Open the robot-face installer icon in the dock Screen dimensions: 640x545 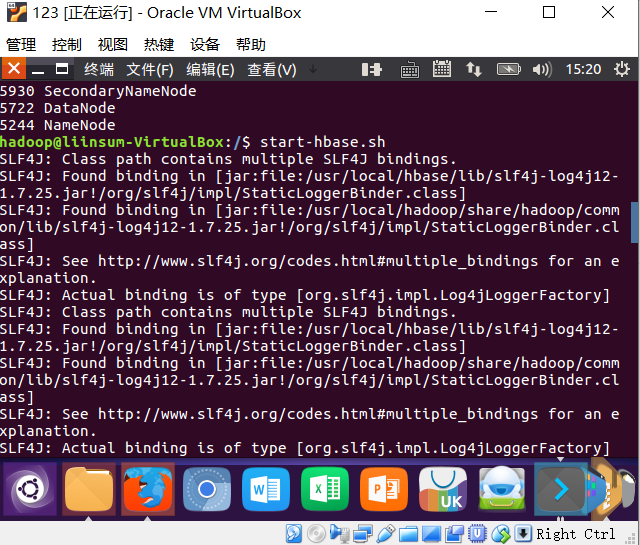[x=502, y=489]
